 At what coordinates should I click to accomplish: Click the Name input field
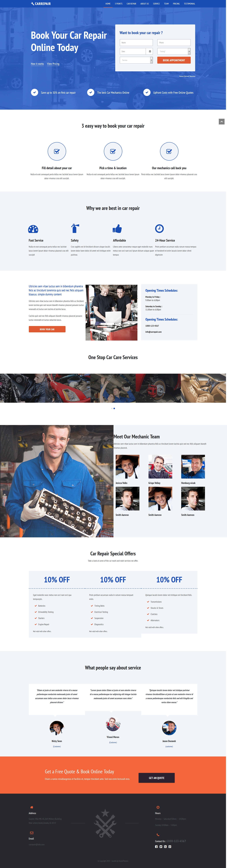pos(136,42)
